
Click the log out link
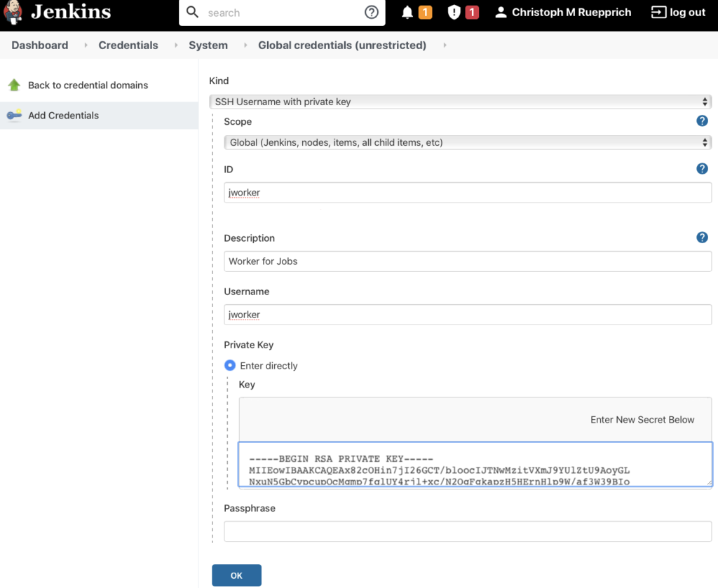pos(687,13)
